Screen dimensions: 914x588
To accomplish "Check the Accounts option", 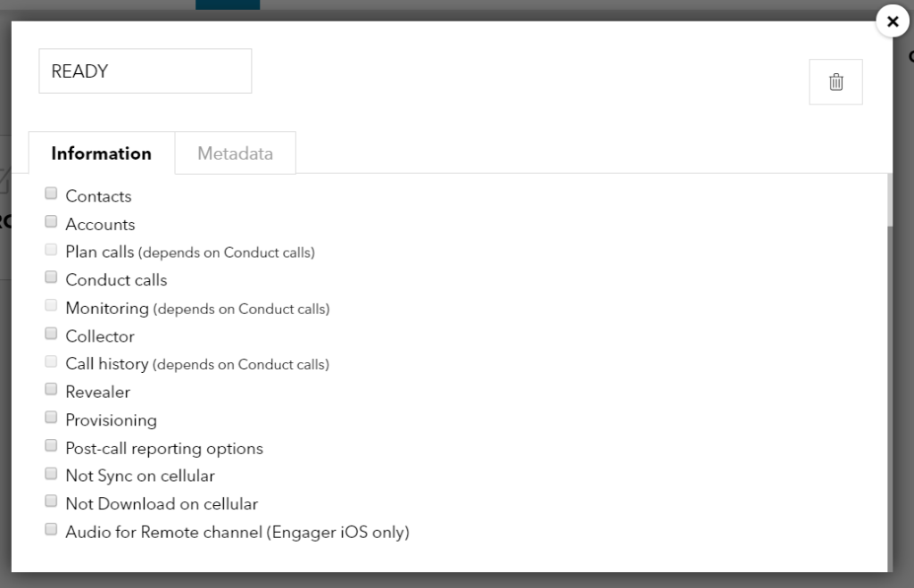I will pos(51,222).
